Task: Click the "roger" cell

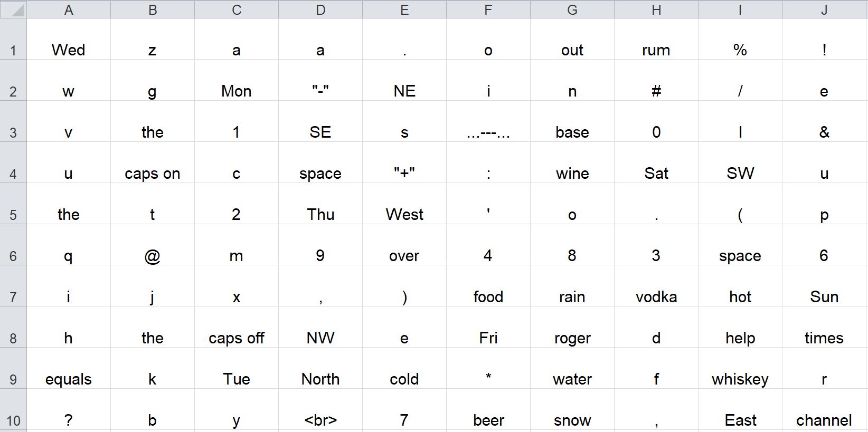Action: [572, 327]
